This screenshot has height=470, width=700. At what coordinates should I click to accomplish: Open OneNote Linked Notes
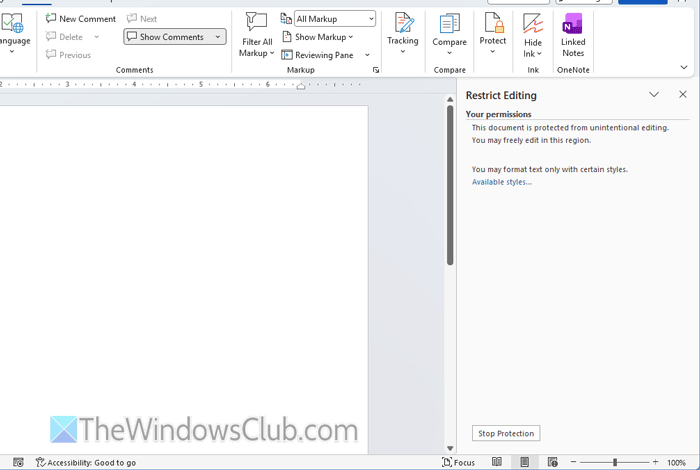pyautogui.click(x=573, y=35)
